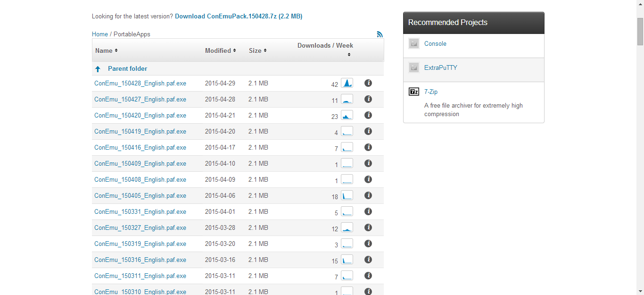Viewport: 644px width, 295px height.
Task: Click the 2015-04-21 modified date
Action: pyautogui.click(x=220, y=116)
